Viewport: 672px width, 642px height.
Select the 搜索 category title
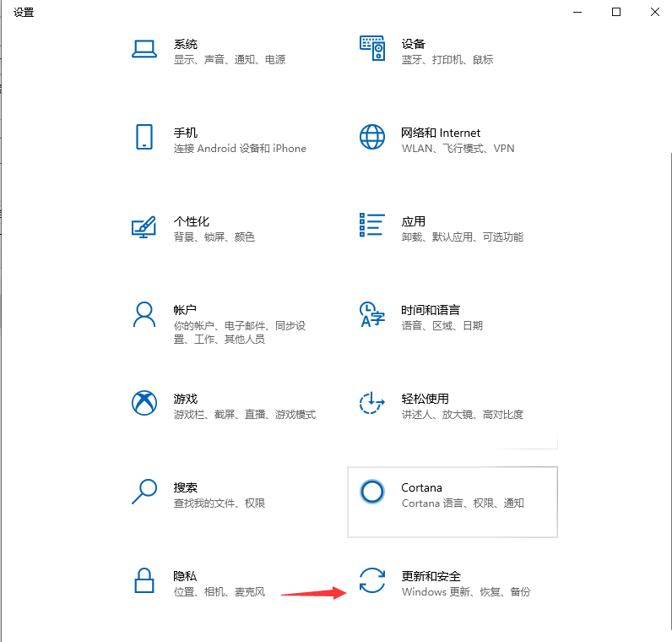[185, 487]
